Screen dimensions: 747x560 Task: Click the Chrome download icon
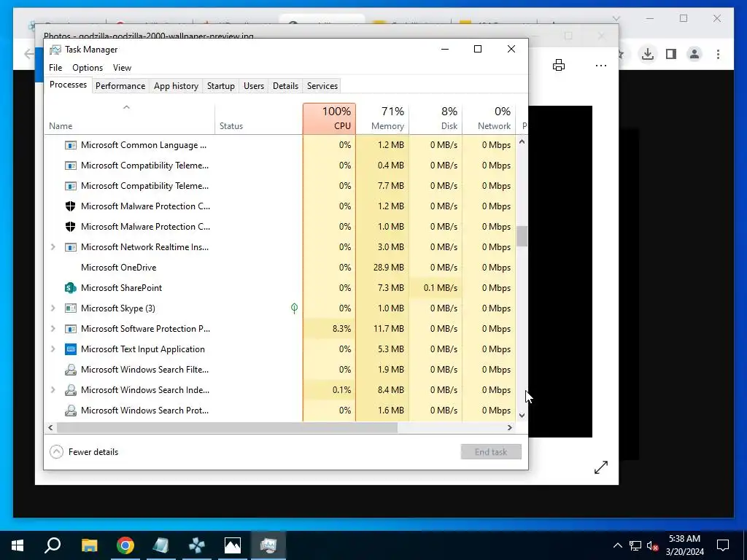(x=648, y=54)
